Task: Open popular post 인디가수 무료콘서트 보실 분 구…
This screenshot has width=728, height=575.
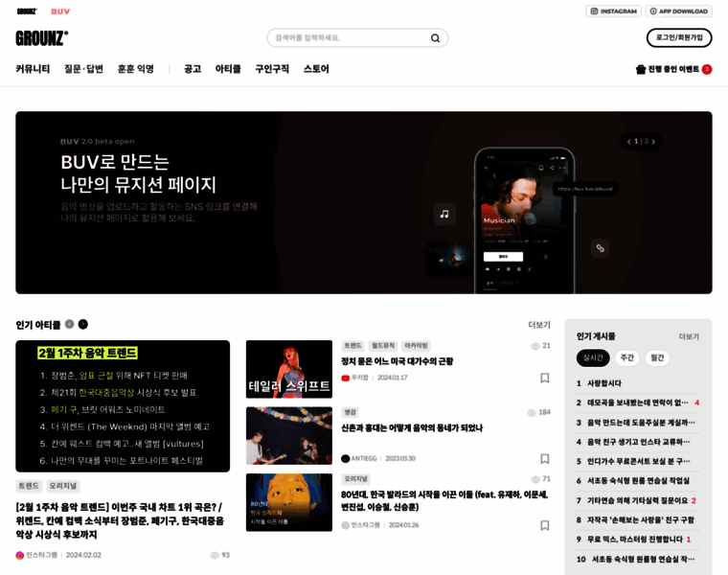Action: (639, 461)
